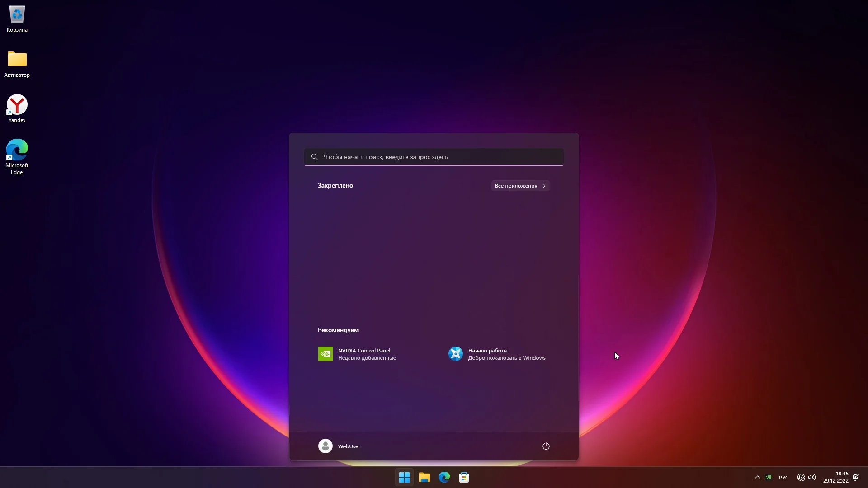Click the Windows Start button on taskbar
The height and width of the screenshot is (488, 868).
point(404,477)
